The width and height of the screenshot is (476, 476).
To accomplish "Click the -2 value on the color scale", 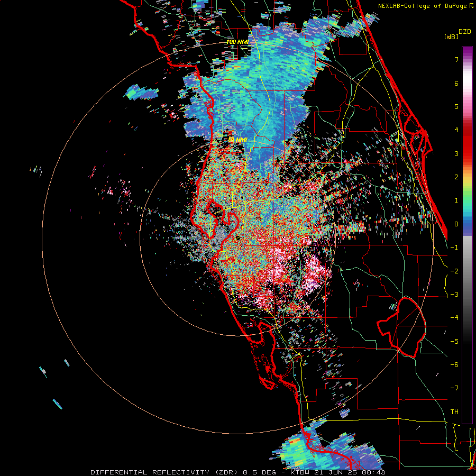I will [x=454, y=271].
